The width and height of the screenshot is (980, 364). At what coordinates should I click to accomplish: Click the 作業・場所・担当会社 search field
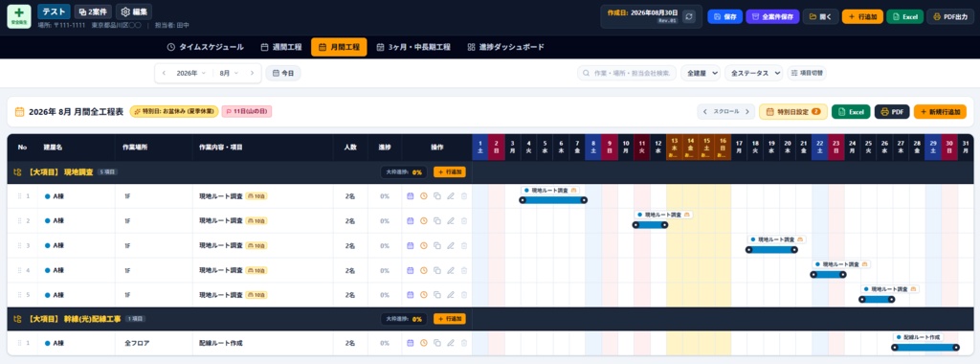coord(627,73)
